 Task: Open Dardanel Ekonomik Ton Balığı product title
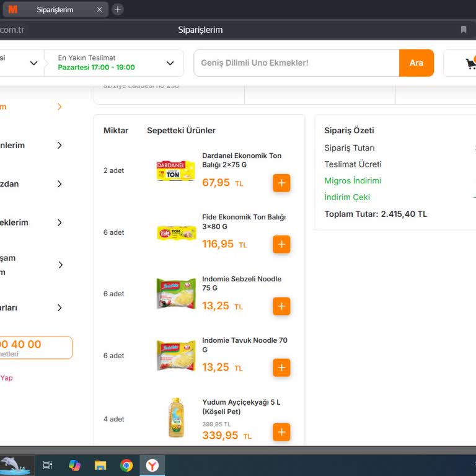pyautogui.click(x=242, y=160)
